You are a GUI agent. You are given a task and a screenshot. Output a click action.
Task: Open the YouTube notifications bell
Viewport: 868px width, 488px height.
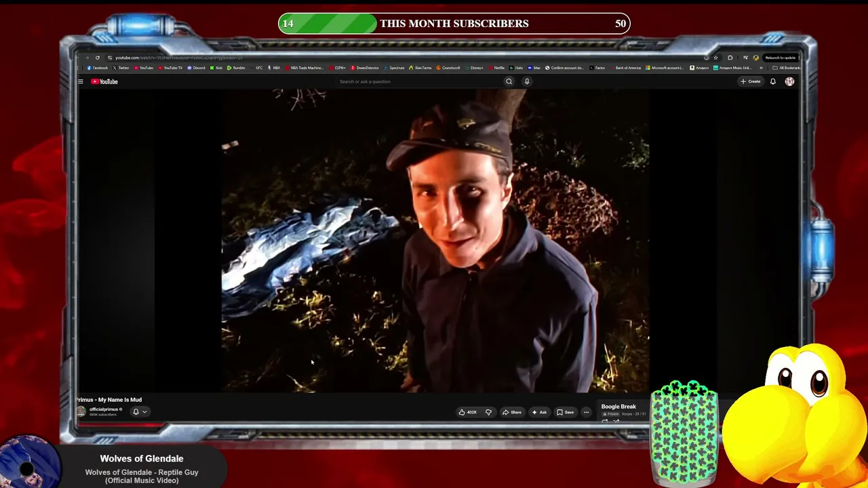tap(772, 81)
